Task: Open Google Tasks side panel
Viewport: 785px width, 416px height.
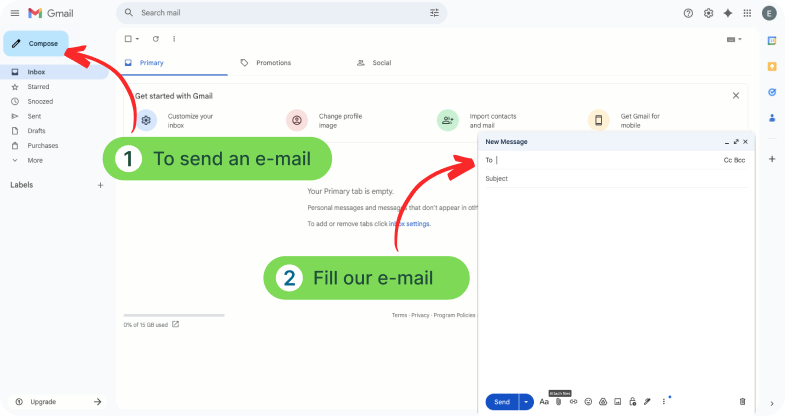Action: tap(772, 92)
